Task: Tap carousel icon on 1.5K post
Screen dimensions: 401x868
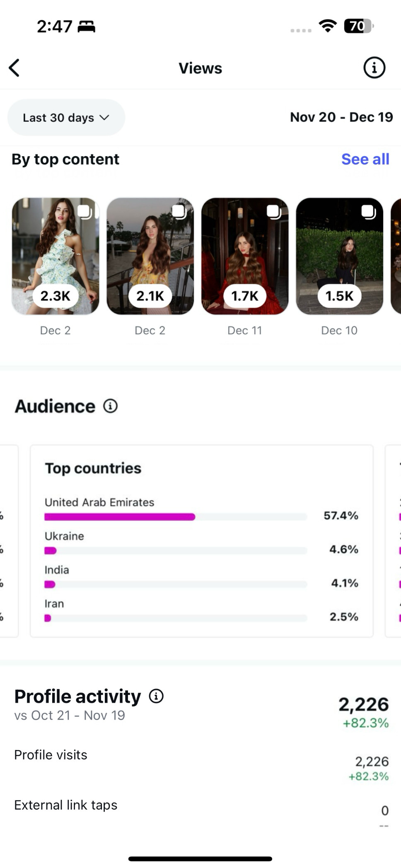Action: (368, 212)
